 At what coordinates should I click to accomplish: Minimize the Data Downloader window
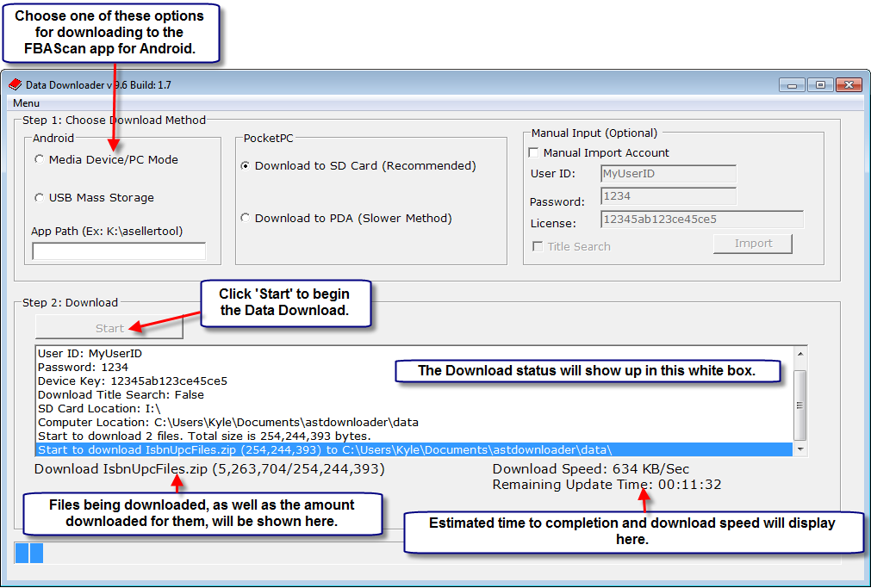point(792,85)
